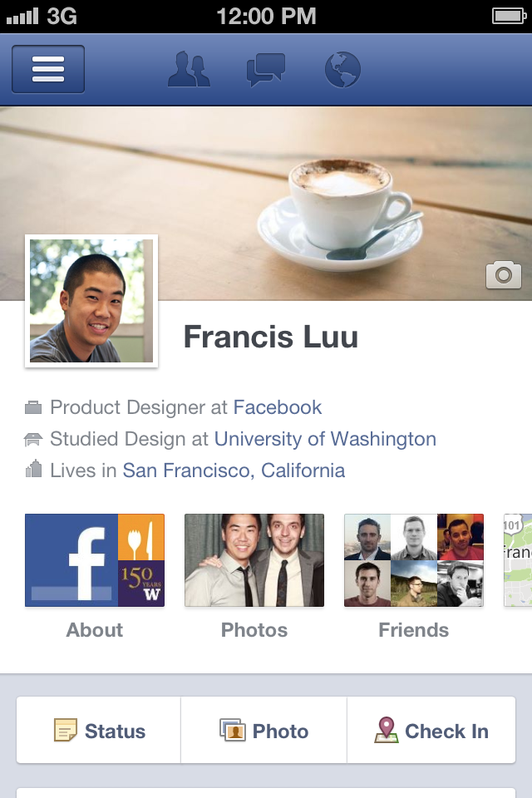This screenshot has height=798, width=532.
Task: Open the friend requests icon
Action: [x=189, y=69]
